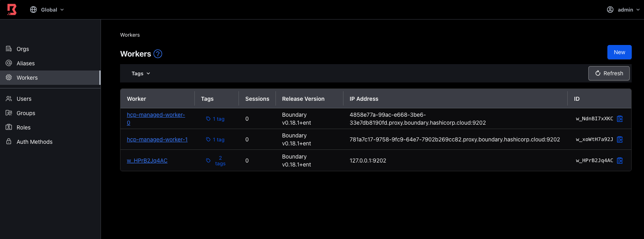Click the Refresh button
Image resolution: width=644 pixels, height=239 pixels.
(x=609, y=73)
